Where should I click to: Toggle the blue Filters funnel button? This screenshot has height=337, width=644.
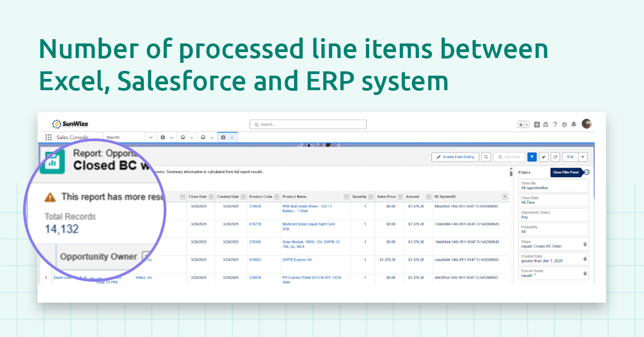[x=532, y=157]
